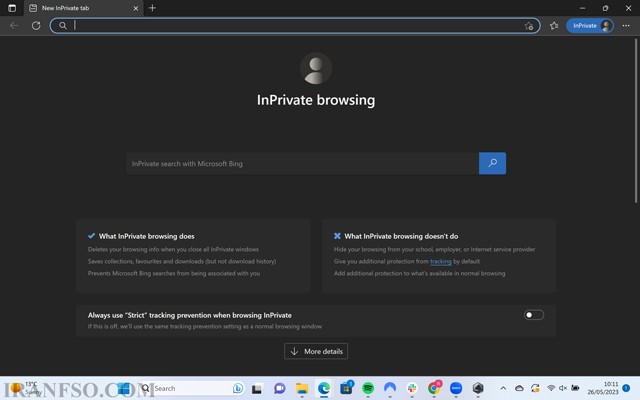Select the New InPrivate tab
Image resolution: width=640 pixels, height=400 pixels.
84,8
